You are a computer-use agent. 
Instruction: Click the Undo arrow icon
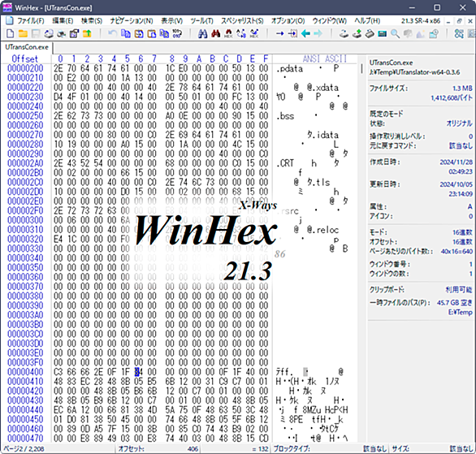pyautogui.click(x=112, y=33)
